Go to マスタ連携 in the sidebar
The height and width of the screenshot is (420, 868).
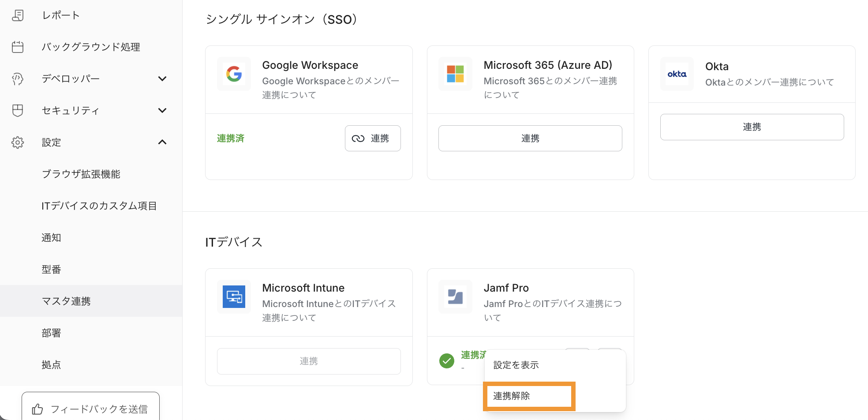(66, 301)
